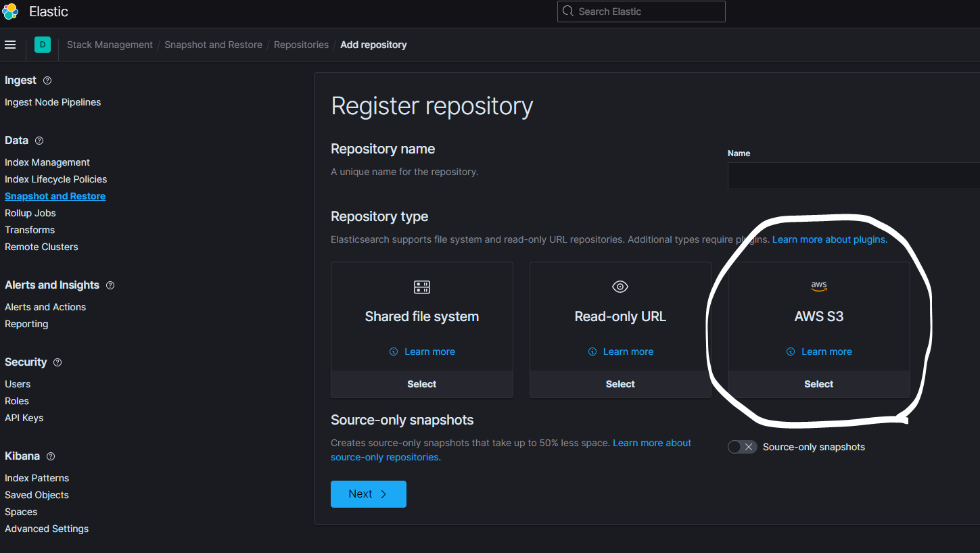980x553 pixels.
Task: Click the Source-only snapshots toggle label
Action: [814, 447]
